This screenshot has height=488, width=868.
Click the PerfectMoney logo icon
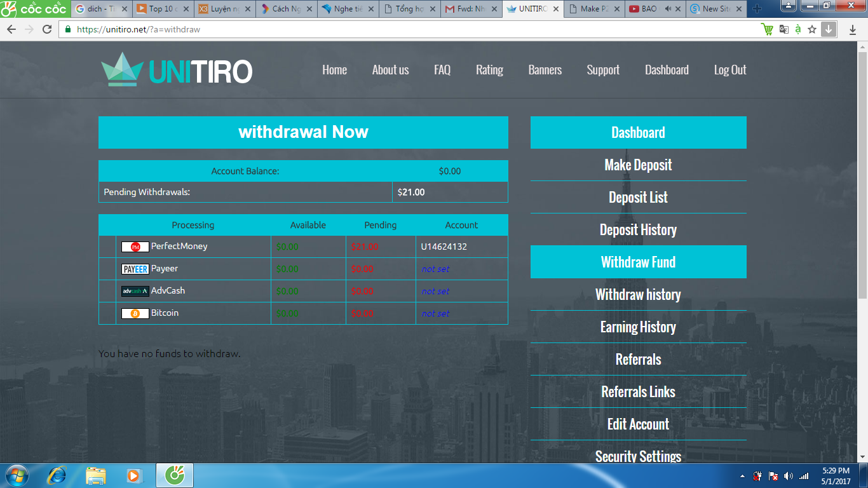(135, 247)
